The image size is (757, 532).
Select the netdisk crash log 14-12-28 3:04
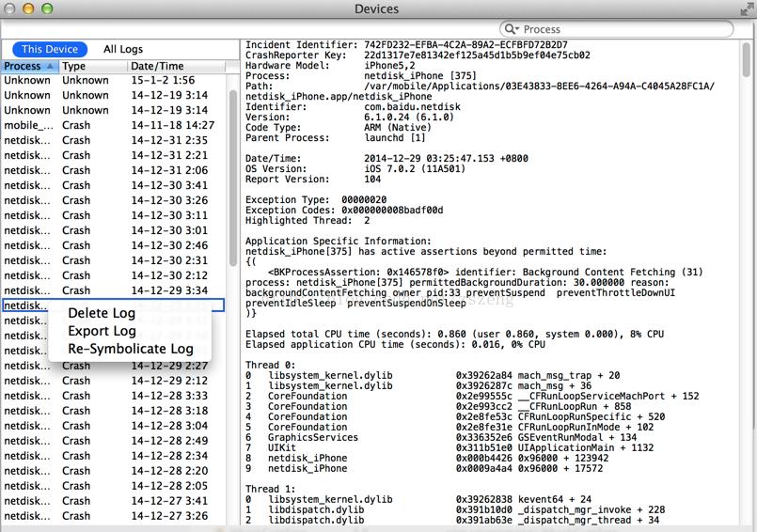(x=114, y=425)
